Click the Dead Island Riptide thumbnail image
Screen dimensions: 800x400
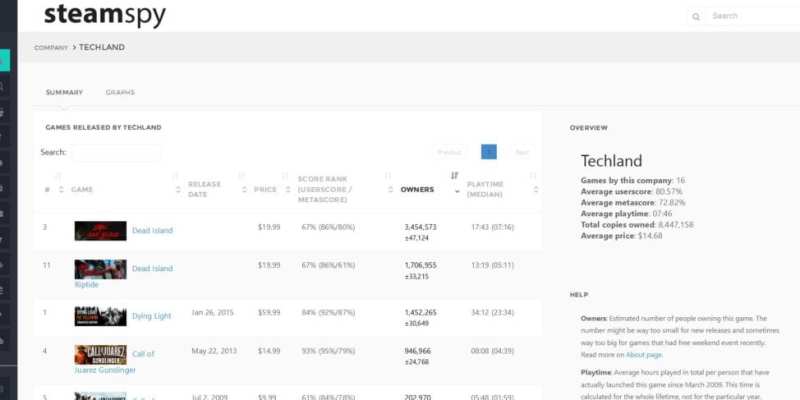[100, 269]
